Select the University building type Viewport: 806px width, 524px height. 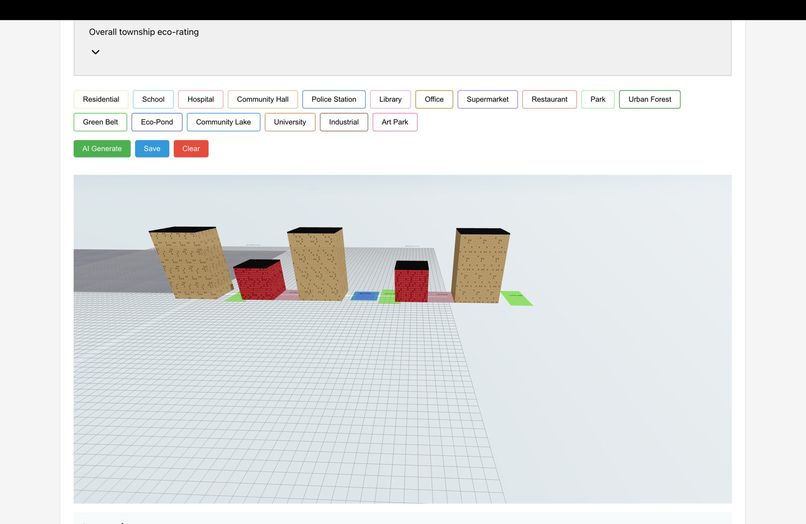(x=290, y=122)
